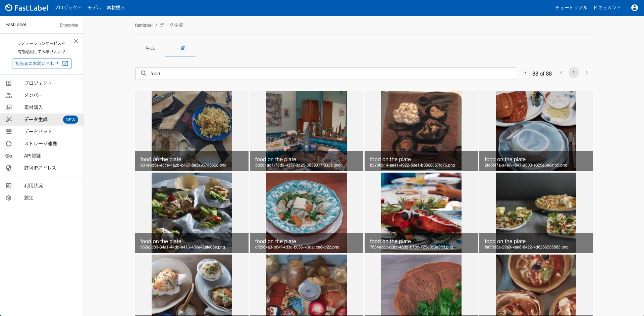Click the NEW badge beside データ生成
Screen dimensions: 644x316
(70, 120)
